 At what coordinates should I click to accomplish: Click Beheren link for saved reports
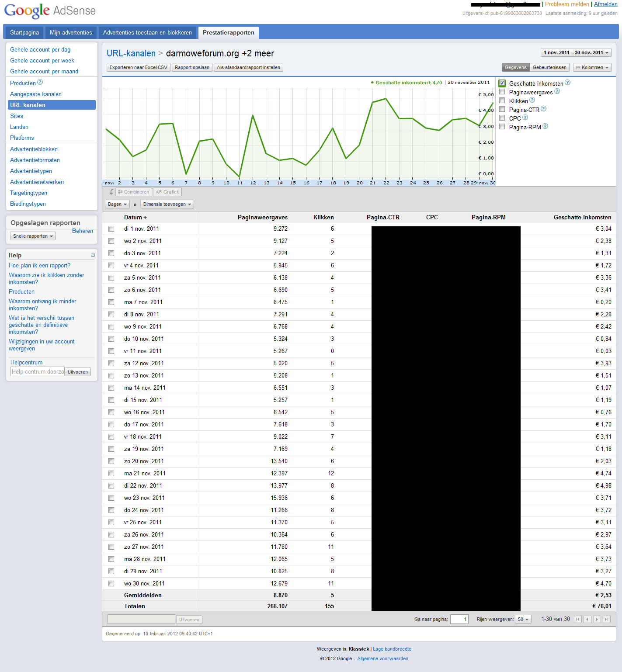(x=83, y=231)
